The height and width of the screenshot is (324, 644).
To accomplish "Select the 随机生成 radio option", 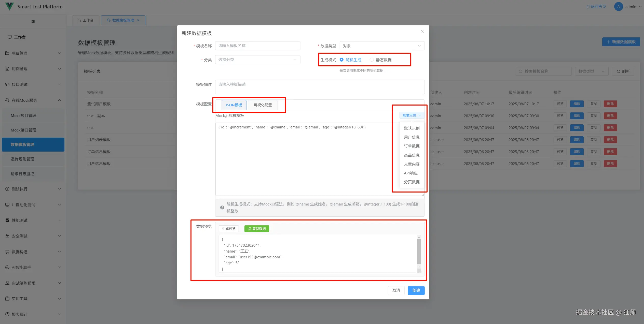I will click(342, 60).
